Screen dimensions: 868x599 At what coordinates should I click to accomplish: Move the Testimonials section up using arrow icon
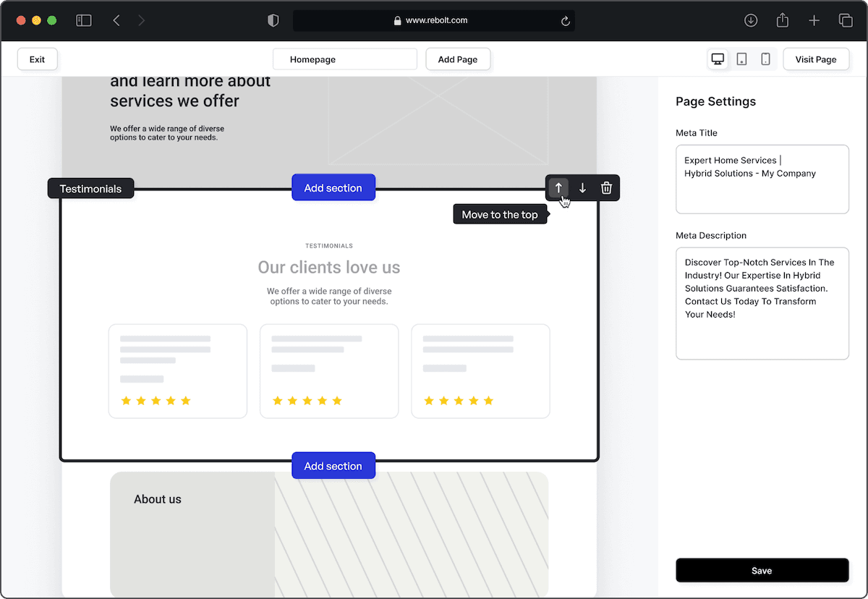tap(558, 187)
